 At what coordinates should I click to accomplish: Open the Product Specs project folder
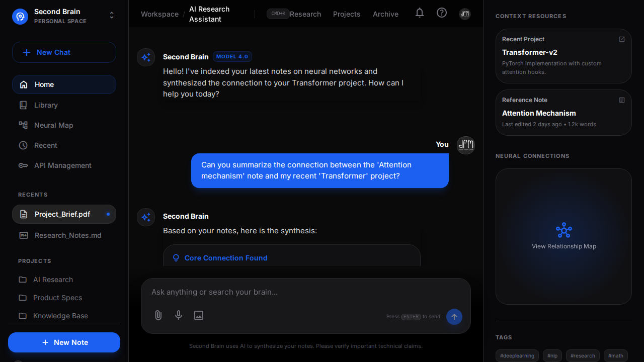click(57, 298)
